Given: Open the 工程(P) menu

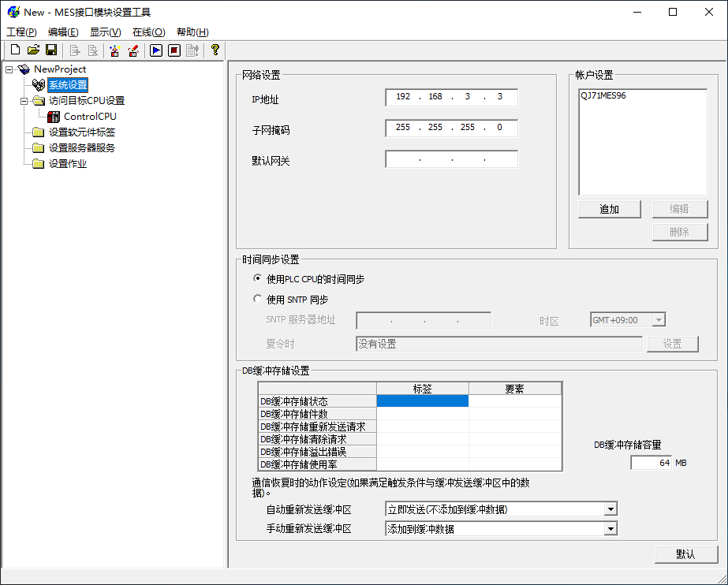Looking at the screenshot, I should tap(22, 32).
